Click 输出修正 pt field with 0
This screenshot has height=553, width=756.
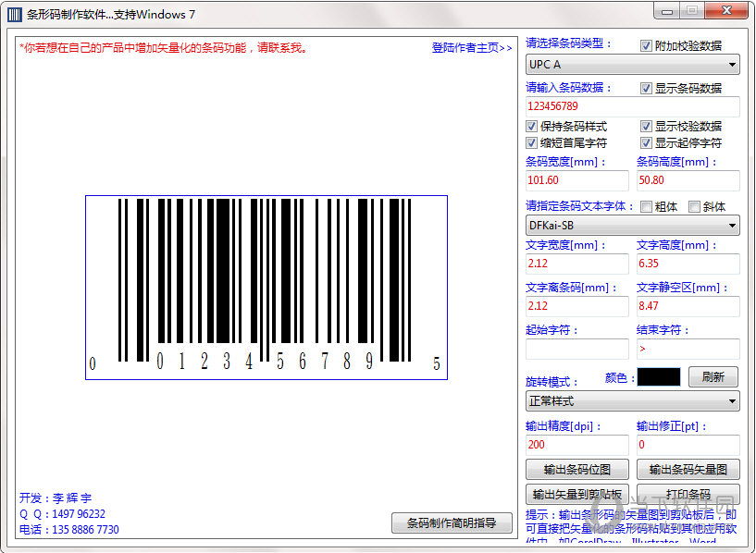(x=688, y=445)
